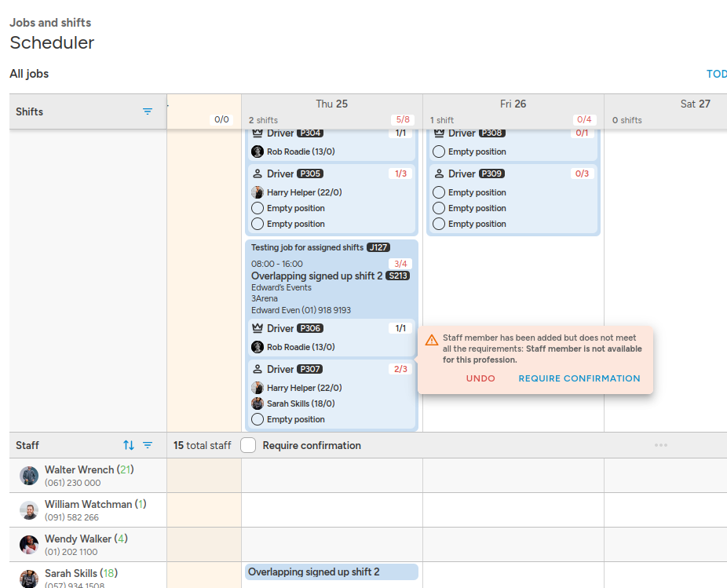This screenshot has height=588, width=727.
Task: Click person icon beside Driver P305
Action: point(258,174)
